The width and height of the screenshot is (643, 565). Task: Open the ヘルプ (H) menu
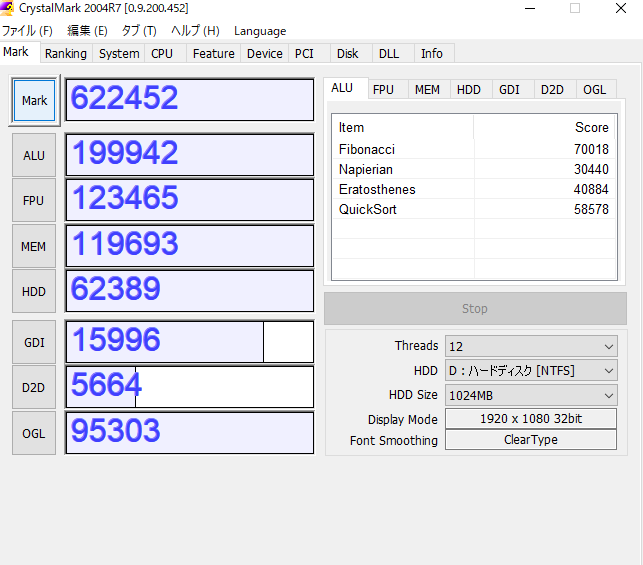(195, 31)
